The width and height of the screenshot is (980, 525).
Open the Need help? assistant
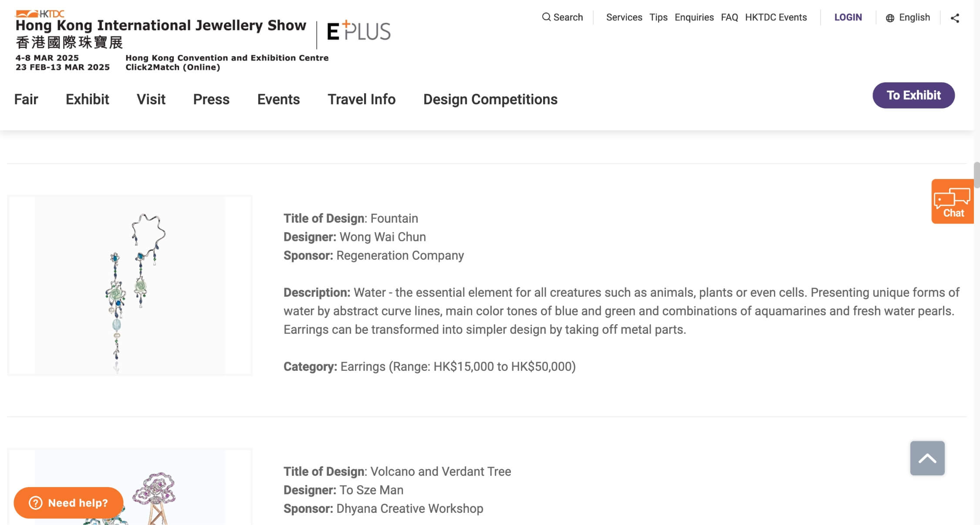pyautogui.click(x=68, y=503)
